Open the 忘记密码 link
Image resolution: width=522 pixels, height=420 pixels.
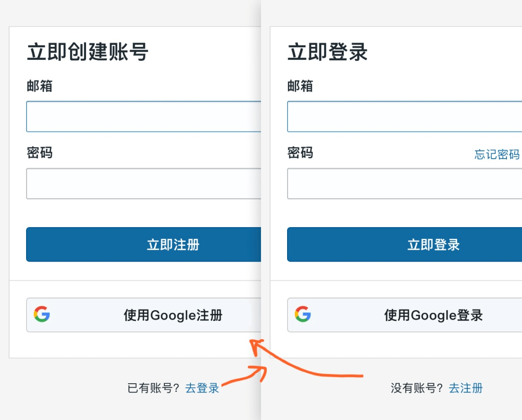point(496,154)
